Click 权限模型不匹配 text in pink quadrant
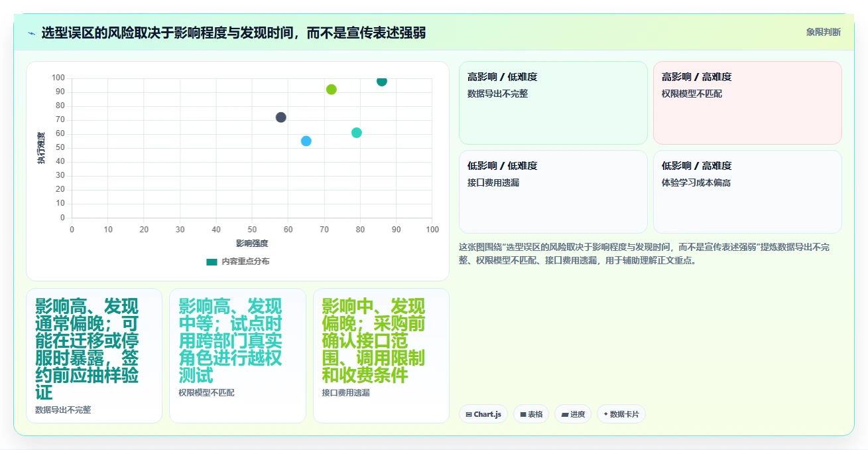This screenshot has height=450, width=868. click(x=692, y=94)
